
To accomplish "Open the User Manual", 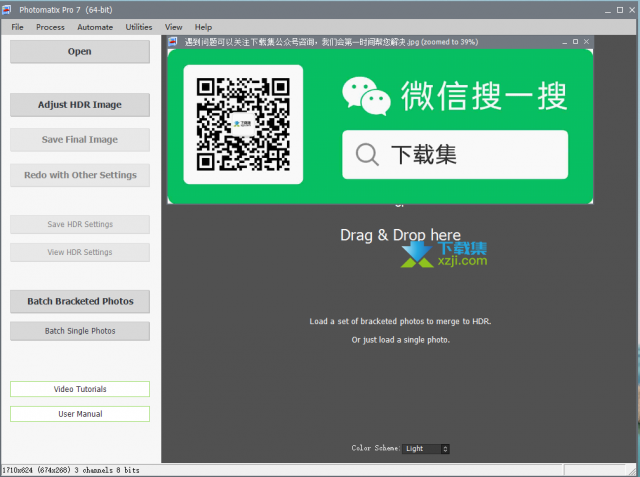I will 80,414.
